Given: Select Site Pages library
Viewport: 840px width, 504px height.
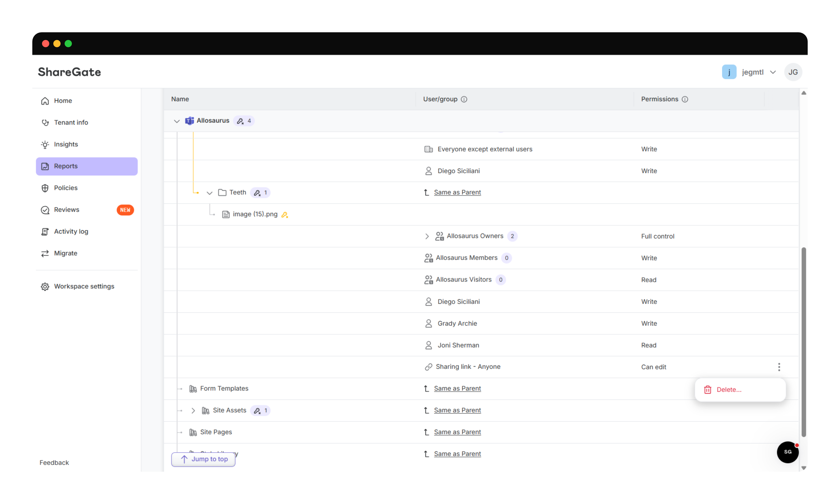Looking at the screenshot, I should [x=216, y=432].
